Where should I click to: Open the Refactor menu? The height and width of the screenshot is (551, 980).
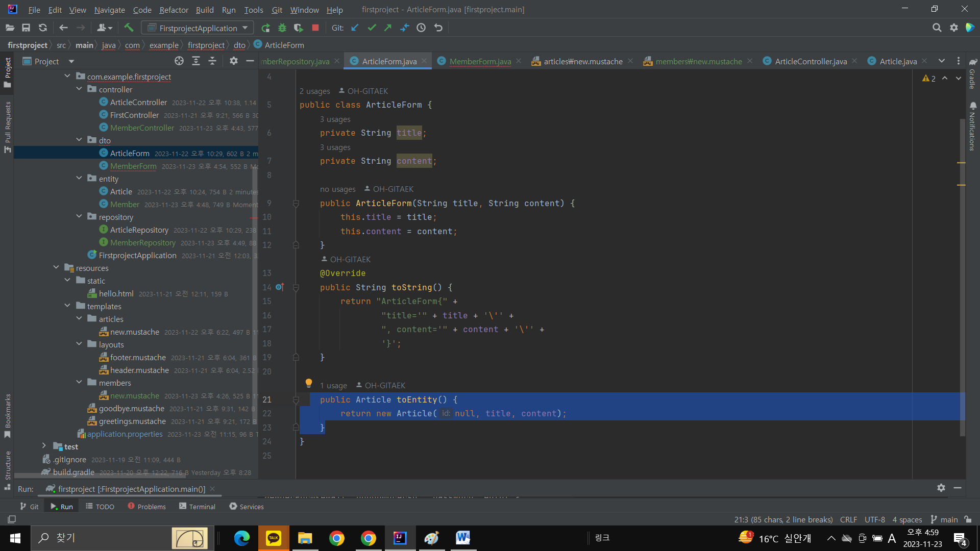coord(174,10)
